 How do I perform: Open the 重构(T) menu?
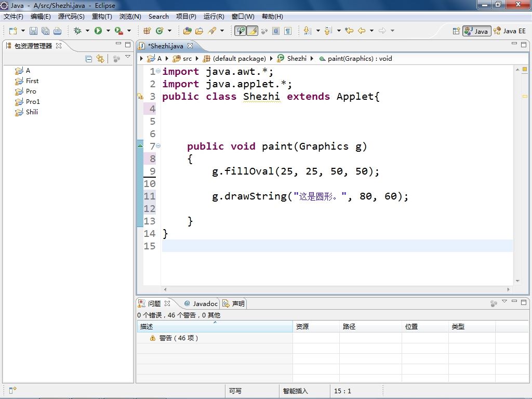[x=102, y=17]
